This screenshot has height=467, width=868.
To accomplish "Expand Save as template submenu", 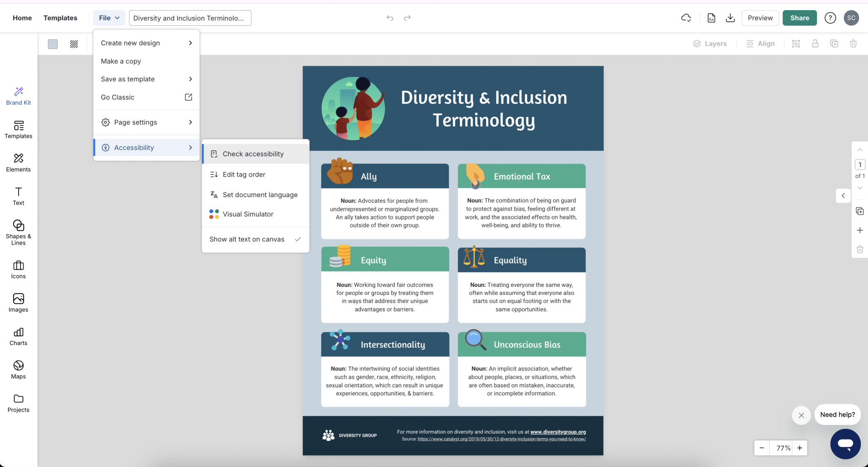I will [x=146, y=79].
